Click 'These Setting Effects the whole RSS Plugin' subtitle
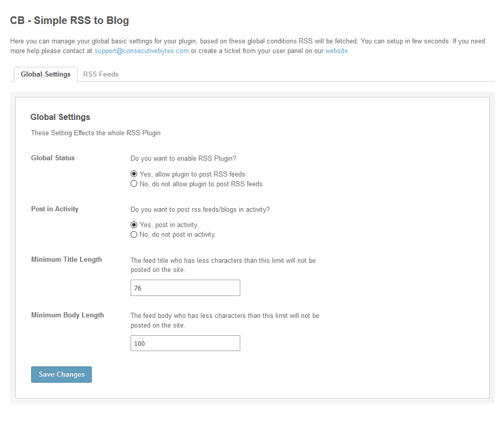Screen dimensions: 504x422 95,133
